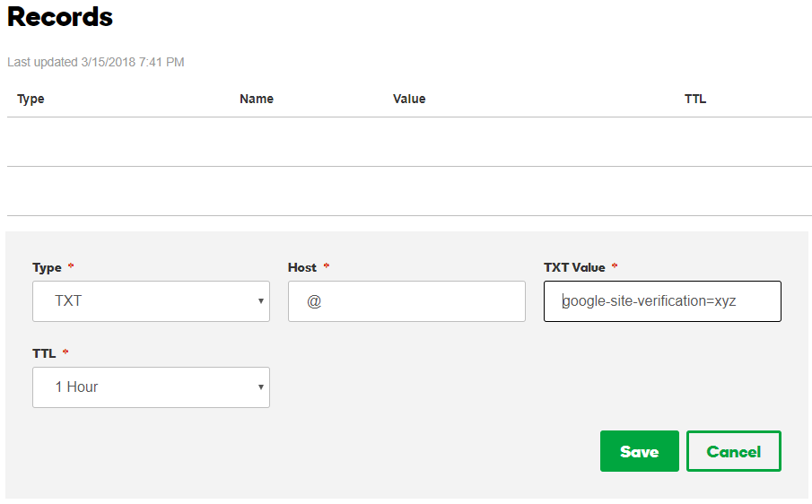Click the Host field label
The height and width of the screenshot is (504, 812).
pyautogui.click(x=302, y=267)
